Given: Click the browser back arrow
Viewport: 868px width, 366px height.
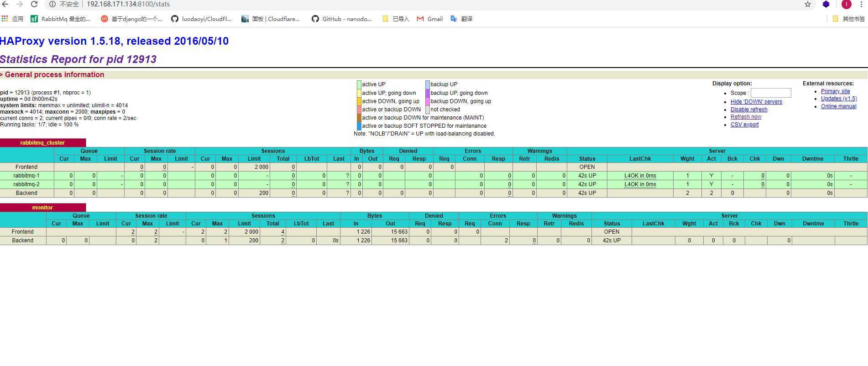Looking at the screenshot, I should (x=5, y=4).
